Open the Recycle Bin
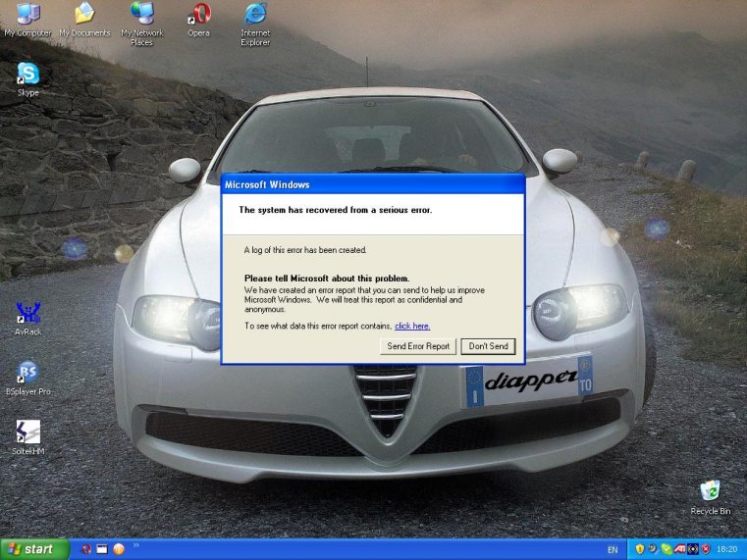The width and height of the screenshot is (747, 560). (x=710, y=491)
